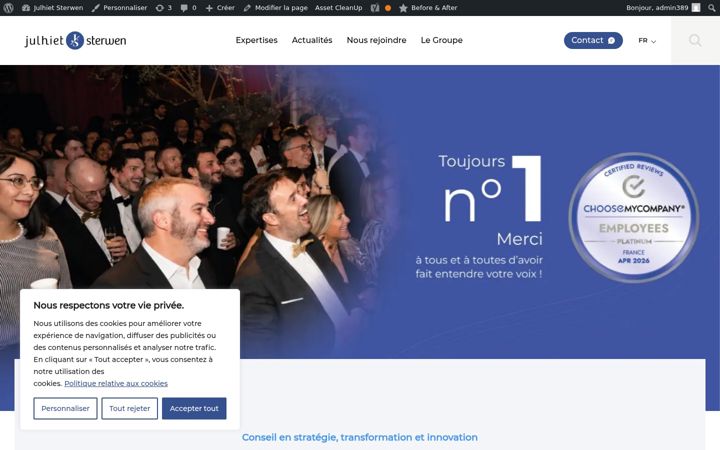The image size is (720, 450).
Task: Click the admin user avatar
Action: pyautogui.click(x=696, y=8)
